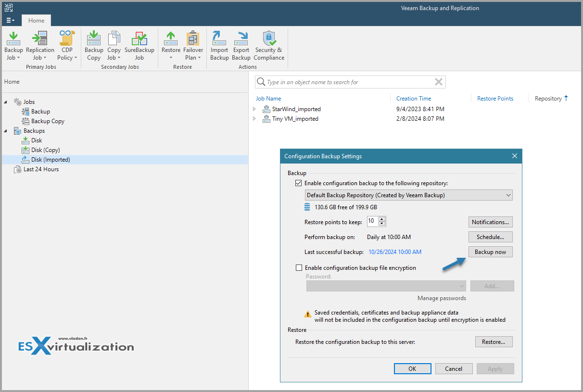
Task: Open Security & Compliance from the ribbon
Action: 269,46
